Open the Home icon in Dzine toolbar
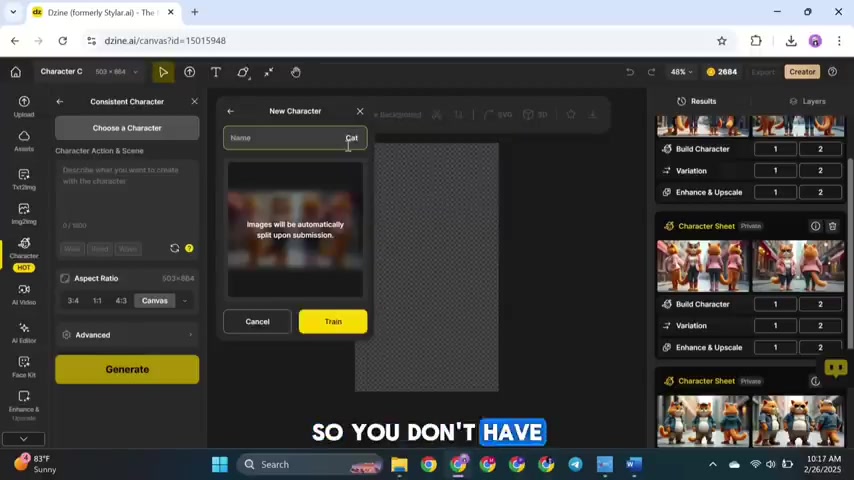 16,72
